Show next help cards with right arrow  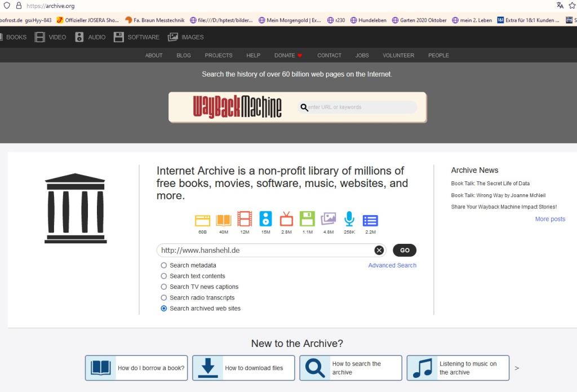(517, 368)
